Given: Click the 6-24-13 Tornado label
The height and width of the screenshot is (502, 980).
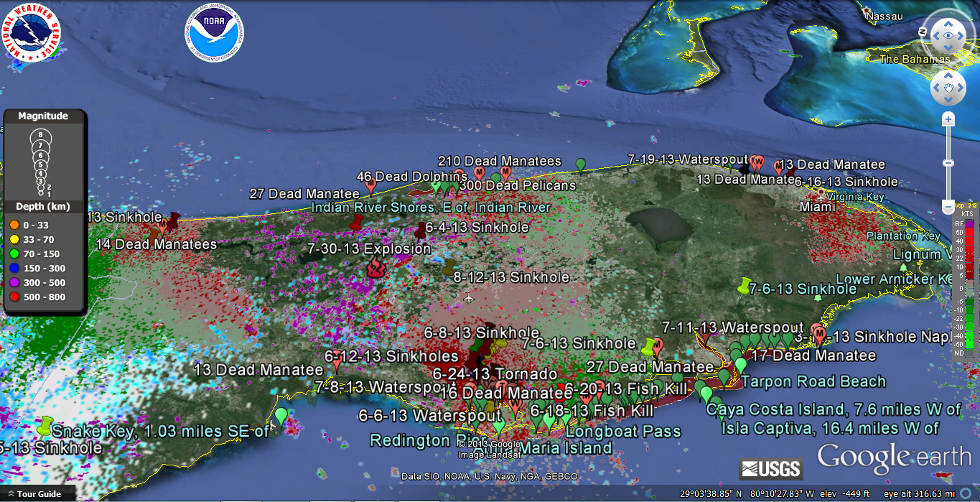Looking at the screenshot, I should tap(495, 374).
